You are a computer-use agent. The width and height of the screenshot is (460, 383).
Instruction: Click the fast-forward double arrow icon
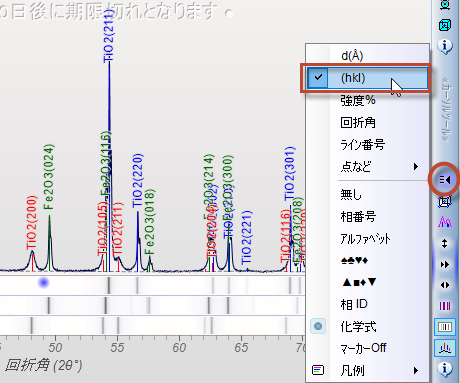coord(445,265)
